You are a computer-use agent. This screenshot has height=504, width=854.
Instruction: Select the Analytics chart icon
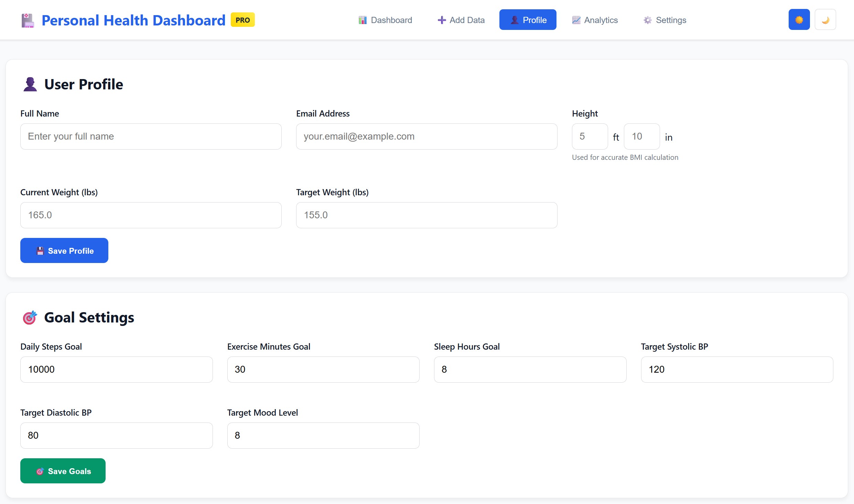click(x=576, y=20)
